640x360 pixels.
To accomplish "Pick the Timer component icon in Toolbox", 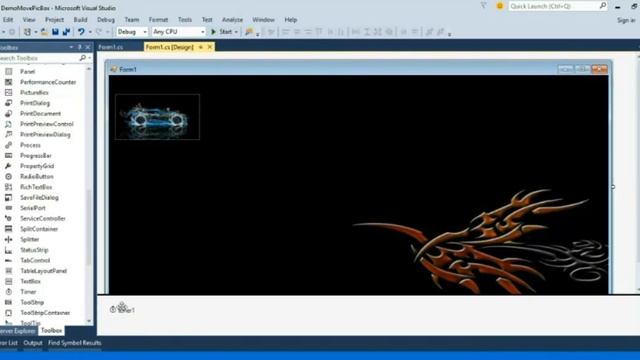I will 9,292.
